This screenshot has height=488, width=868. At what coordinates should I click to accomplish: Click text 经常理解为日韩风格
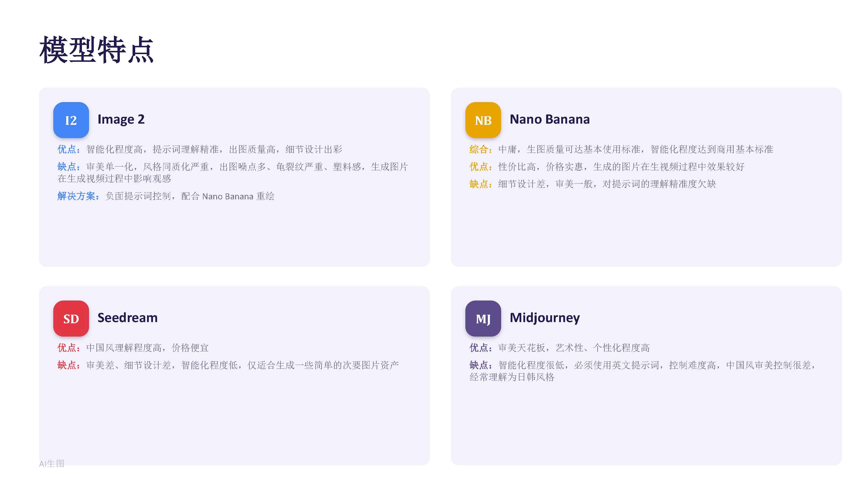(512, 377)
